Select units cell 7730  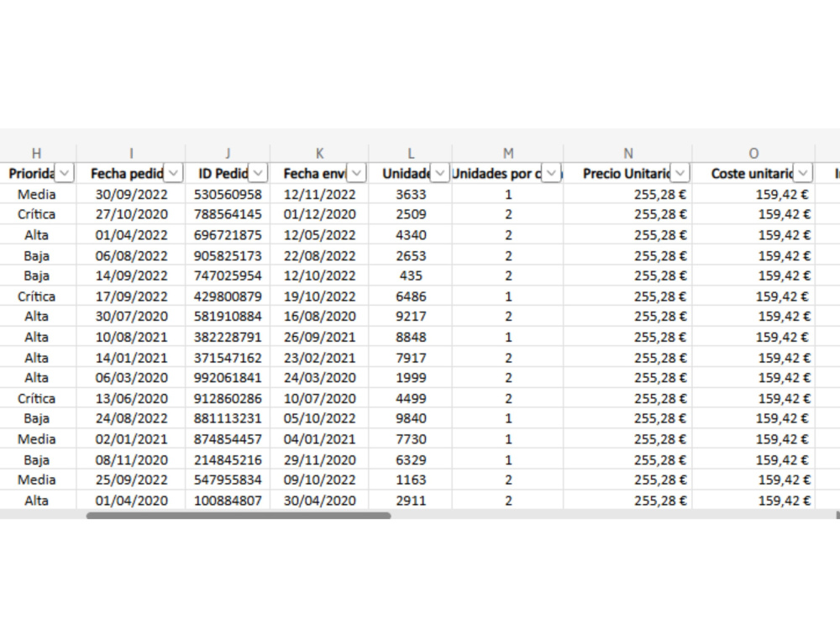pos(411,438)
